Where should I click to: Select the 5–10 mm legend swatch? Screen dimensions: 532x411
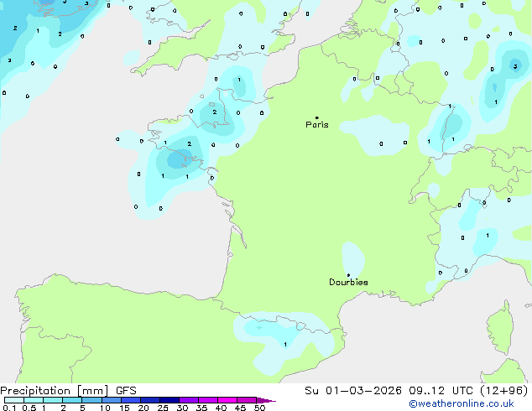click(91, 400)
